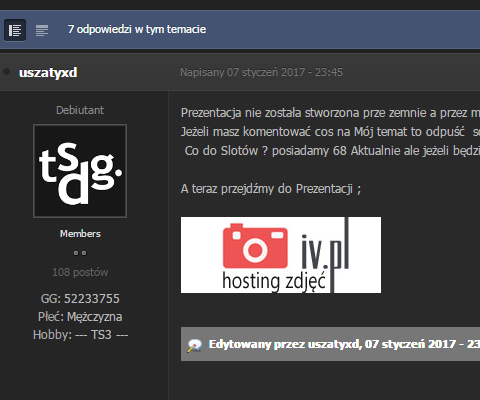Click the first post line starting with Prezentacja
The width and height of the screenshot is (480, 400).
pos(330,113)
